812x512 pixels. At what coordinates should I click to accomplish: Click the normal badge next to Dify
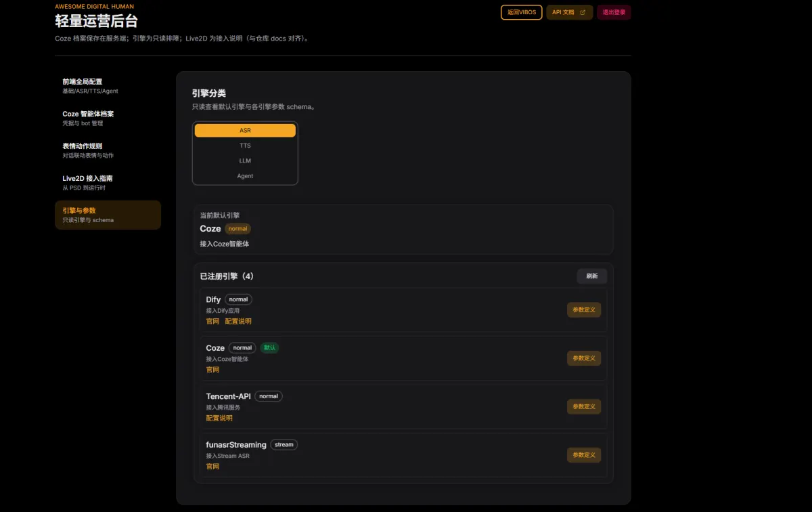click(x=238, y=299)
